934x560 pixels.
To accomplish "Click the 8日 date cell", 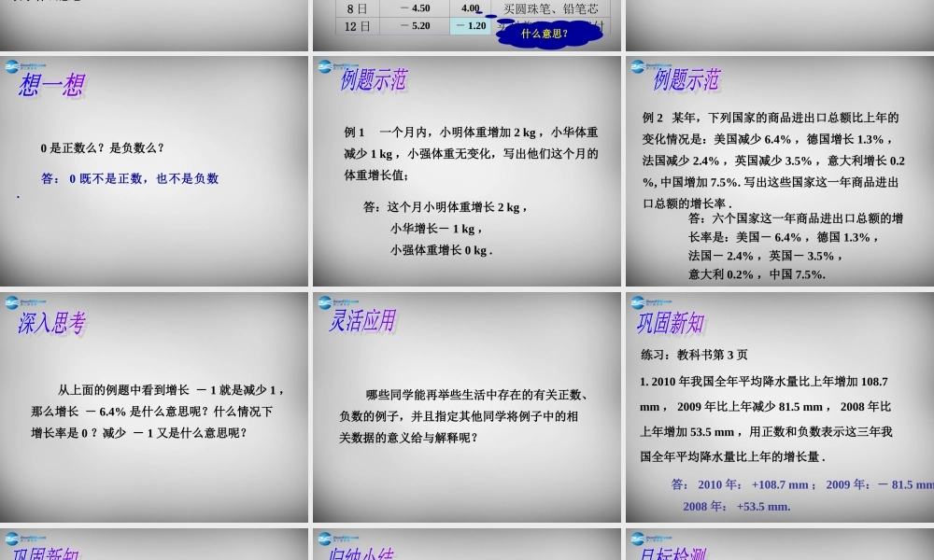I will tap(358, 8).
